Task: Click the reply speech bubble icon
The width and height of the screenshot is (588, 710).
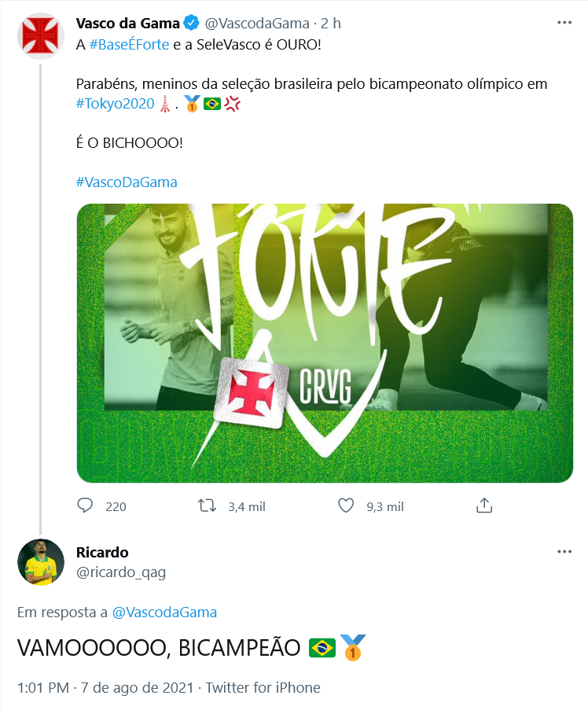Action: (85, 506)
